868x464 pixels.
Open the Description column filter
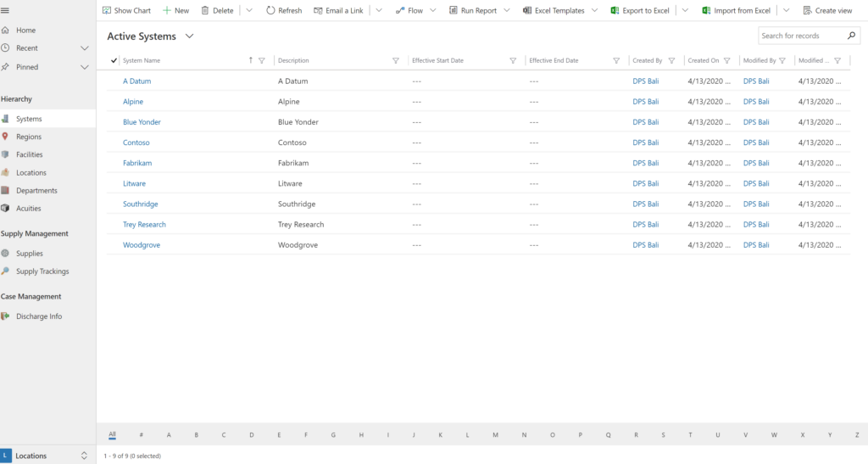[x=396, y=61]
